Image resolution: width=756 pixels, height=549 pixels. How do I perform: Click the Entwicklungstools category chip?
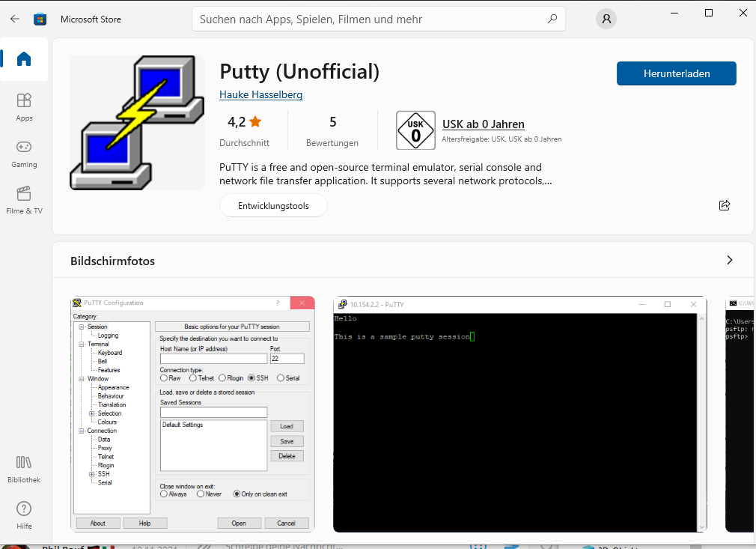tap(273, 205)
